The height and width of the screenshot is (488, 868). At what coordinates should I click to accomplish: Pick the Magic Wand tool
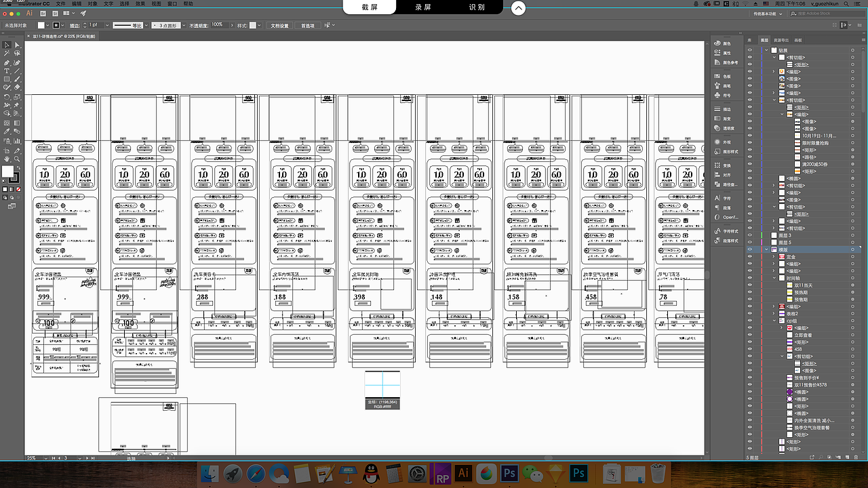(7, 54)
